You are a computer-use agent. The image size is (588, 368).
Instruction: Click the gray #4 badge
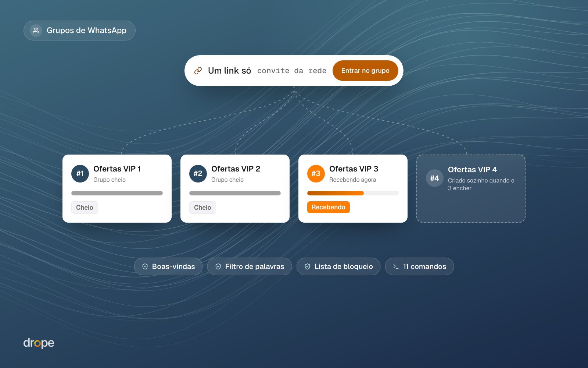click(x=435, y=178)
